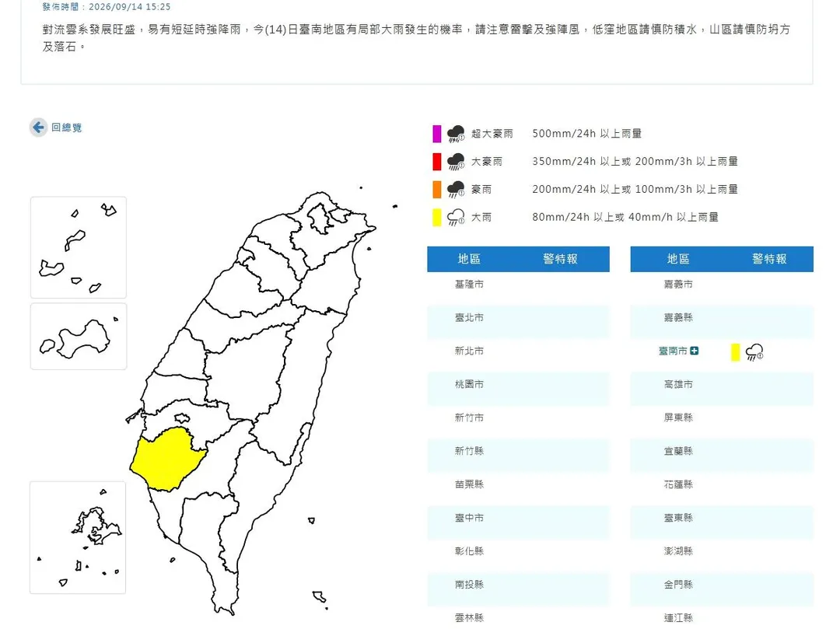Click the 350mm/24h 以上或 200mm/3h legend description
Viewport: 840px width, 629px height.
(635, 161)
